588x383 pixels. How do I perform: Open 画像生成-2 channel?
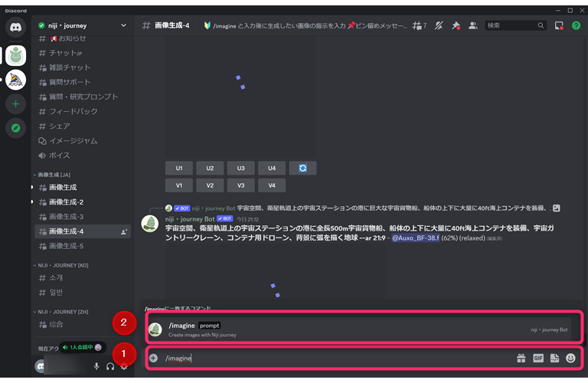click(x=83, y=201)
